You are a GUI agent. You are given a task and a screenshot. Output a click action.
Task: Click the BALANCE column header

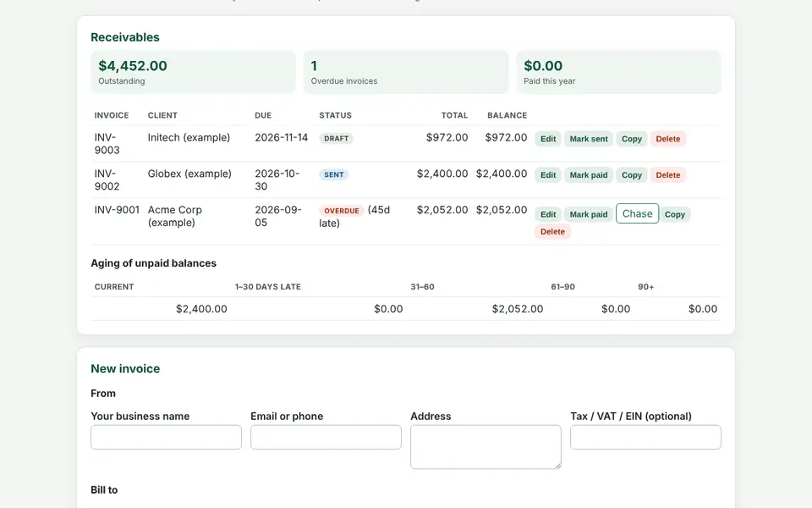click(x=507, y=115)
